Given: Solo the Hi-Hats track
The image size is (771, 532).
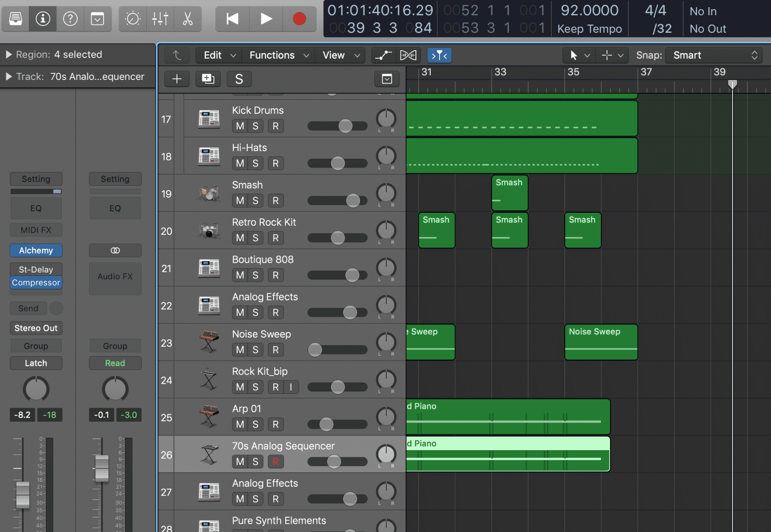Looking at the screenshot, I should click(x=255, y=164).
